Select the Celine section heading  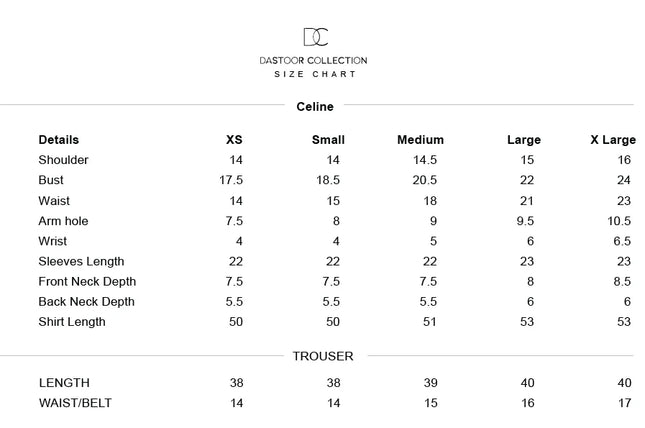click(x=315, y=106)
